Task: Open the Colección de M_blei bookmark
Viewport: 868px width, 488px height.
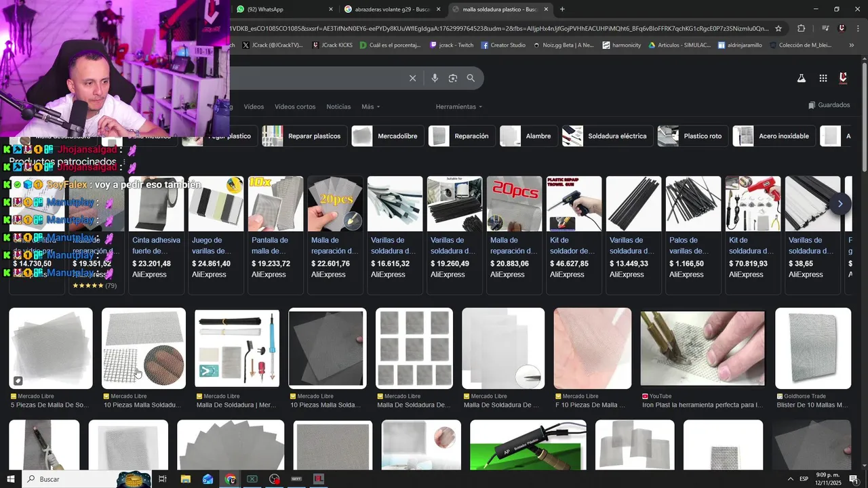Action: point(800,45)
